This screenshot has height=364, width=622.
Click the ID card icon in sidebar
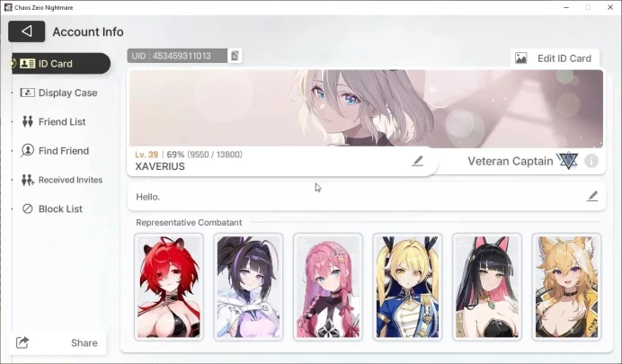coord(27,64)
